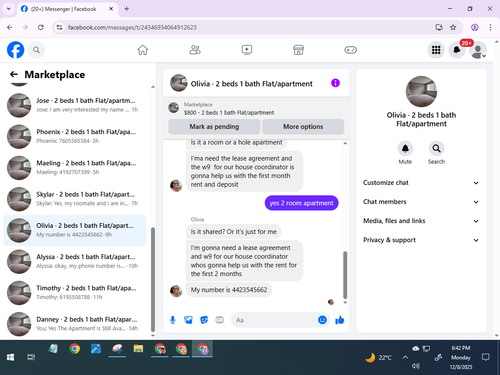
Task: Expand Privacy & support section
Action: [421, 240]
